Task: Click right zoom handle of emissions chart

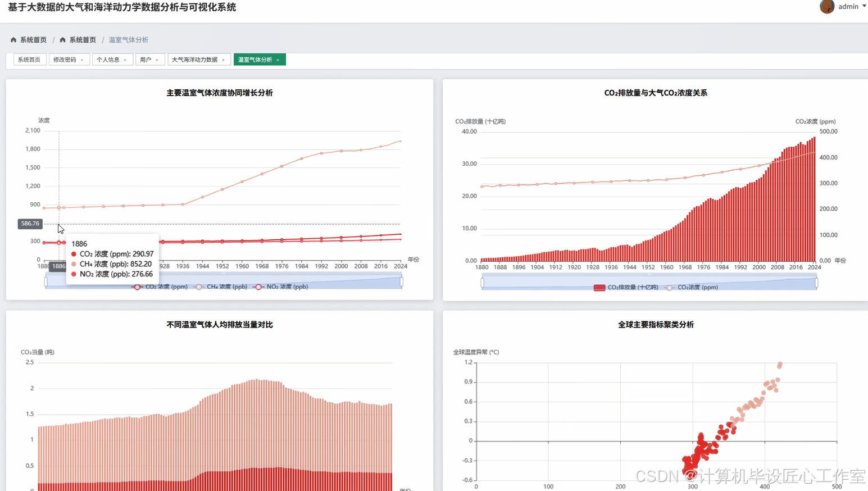Action: (x=816, y=283)
